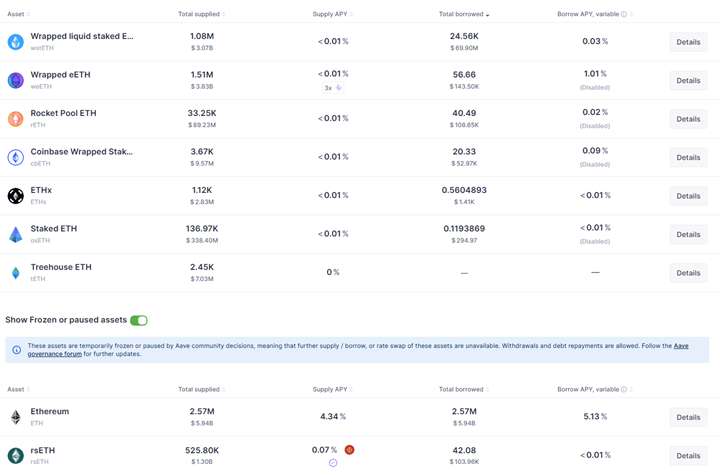The image size is (720, 475).
Task: Open Details for rsETH
Action: click(688, 456)
